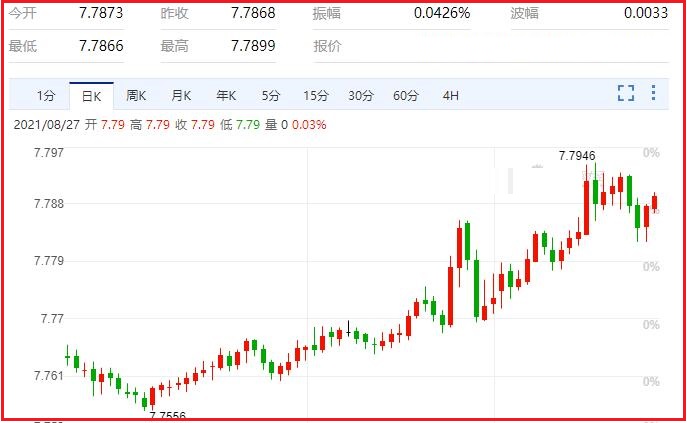Click the 7.7556 low price label

(x=167, y=414)
